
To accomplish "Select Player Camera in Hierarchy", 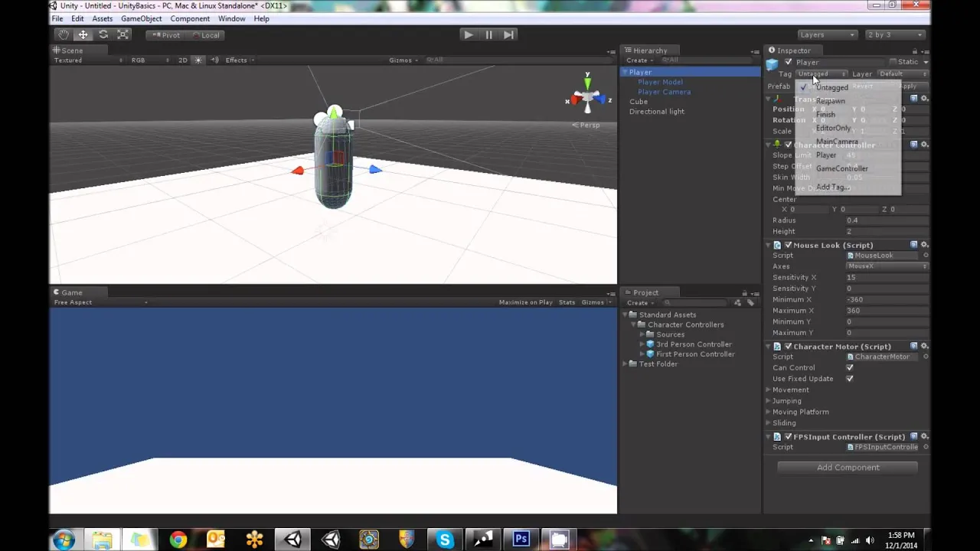I will (x=664, y=92).
